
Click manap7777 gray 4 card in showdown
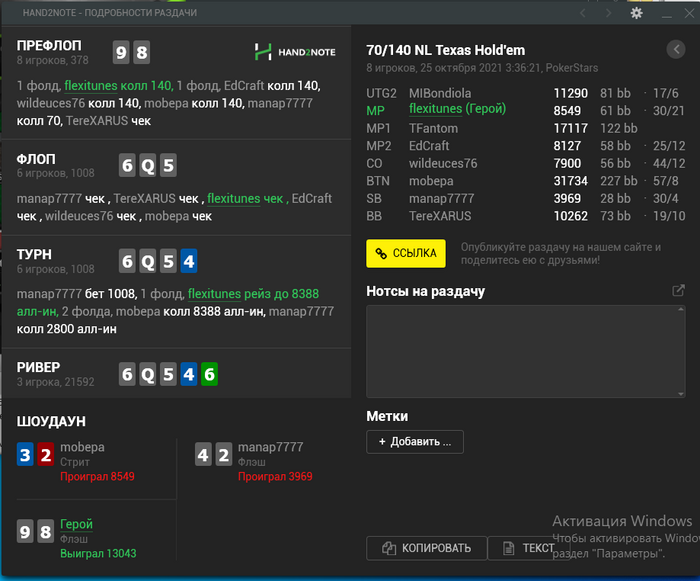[x=203, y=454]
